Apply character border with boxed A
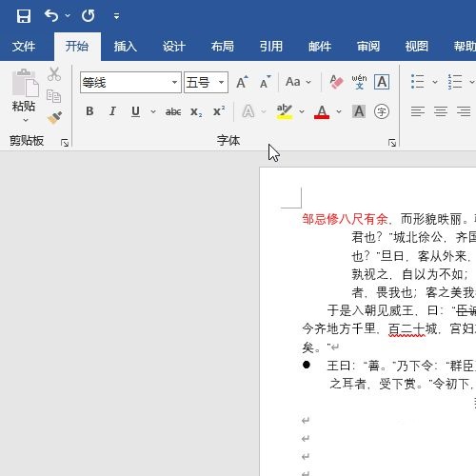This screenshot has height=476, width=476. click(382, 82)
